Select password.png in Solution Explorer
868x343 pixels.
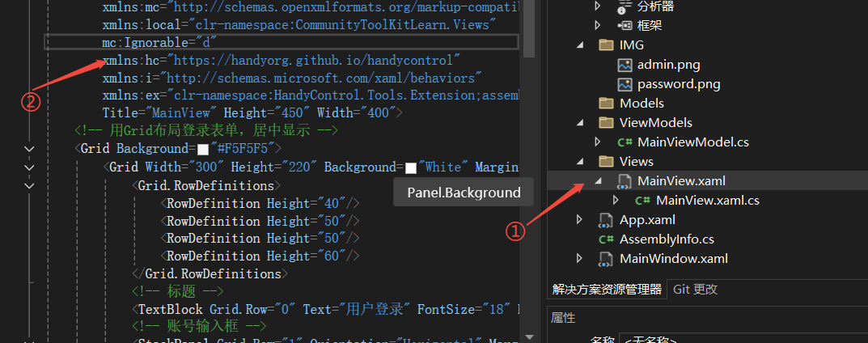(x=679, y=84)
